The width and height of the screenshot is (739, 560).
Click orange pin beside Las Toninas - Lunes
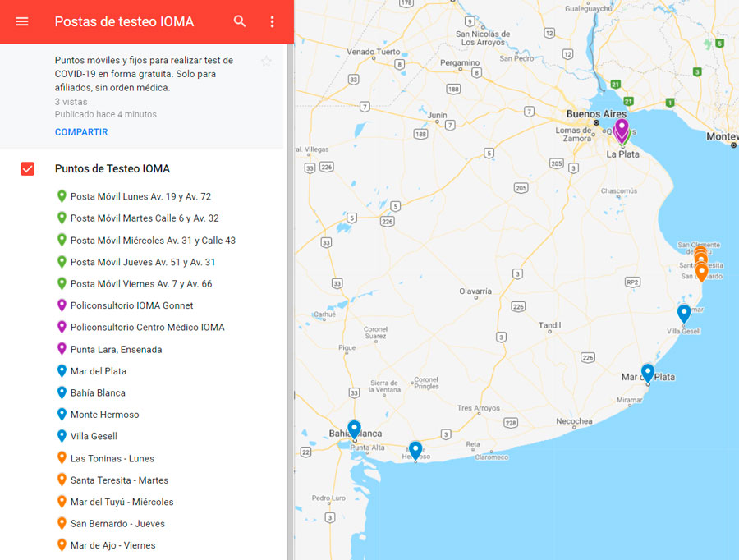pos(62,457)
